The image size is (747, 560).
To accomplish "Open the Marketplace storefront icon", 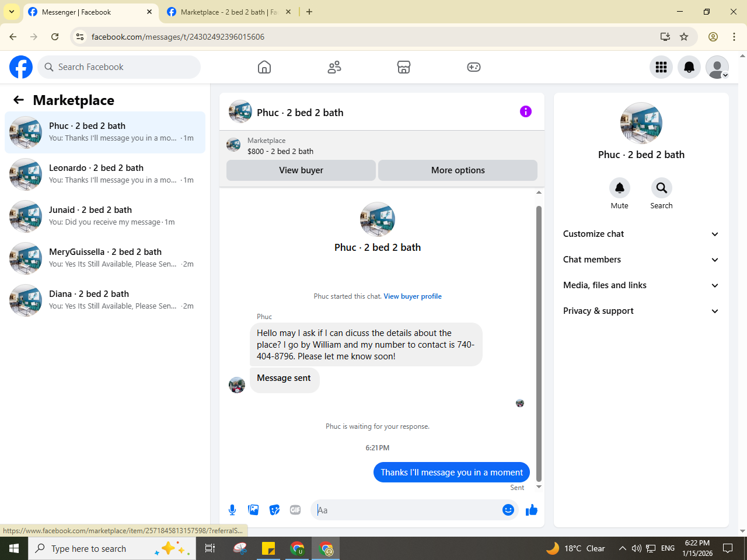I will 404,67.
